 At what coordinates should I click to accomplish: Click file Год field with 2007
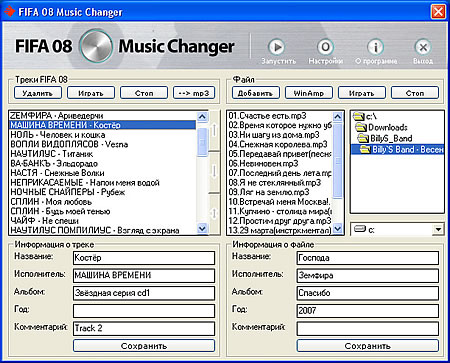(x=368, y=311)
